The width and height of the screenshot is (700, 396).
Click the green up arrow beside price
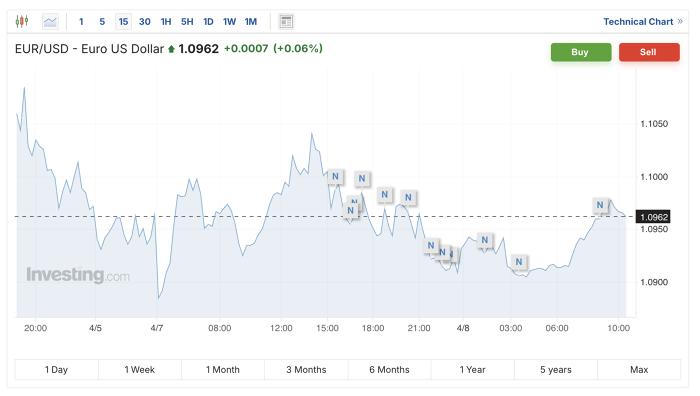tap(171, 49)
